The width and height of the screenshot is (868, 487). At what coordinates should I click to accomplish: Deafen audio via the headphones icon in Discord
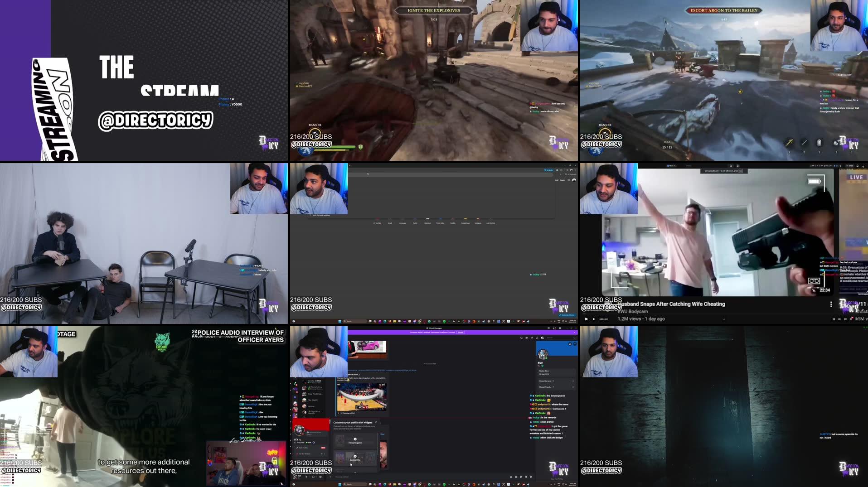click(313, 477)
